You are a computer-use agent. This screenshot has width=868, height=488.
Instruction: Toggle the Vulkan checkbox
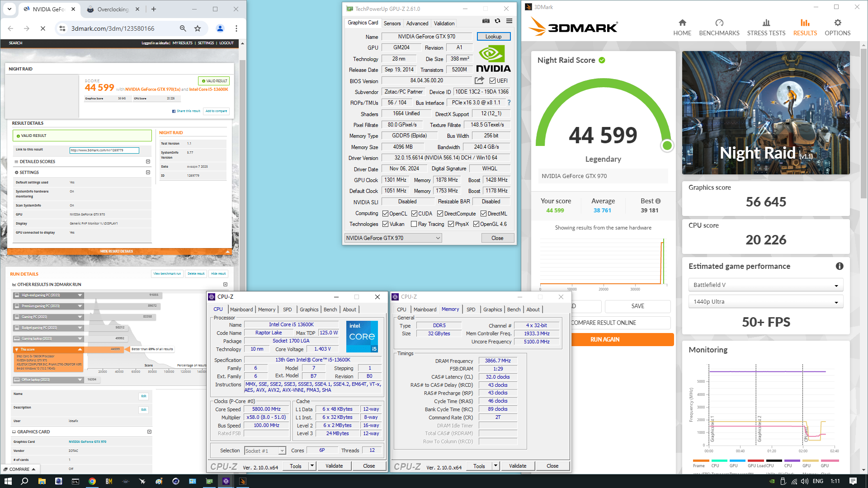(x=385, y=224)
